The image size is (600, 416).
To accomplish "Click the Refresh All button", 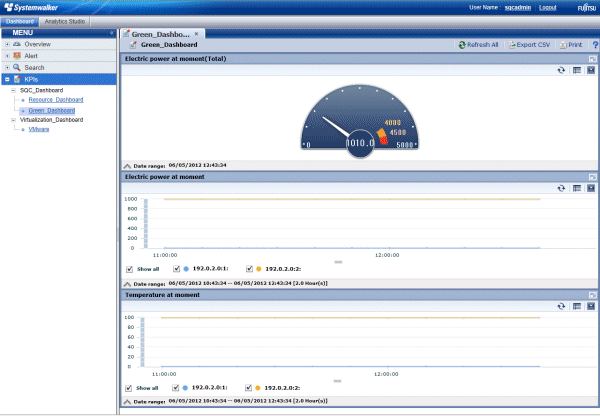I will click(478, 45).
